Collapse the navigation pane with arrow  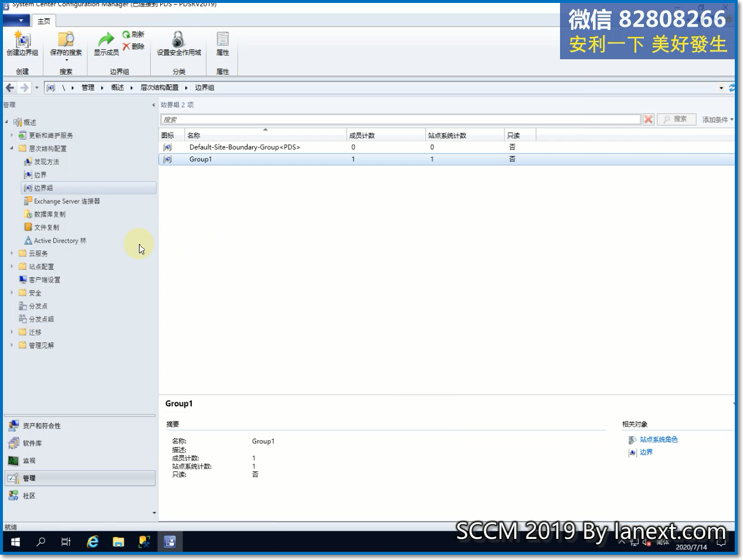154,105
